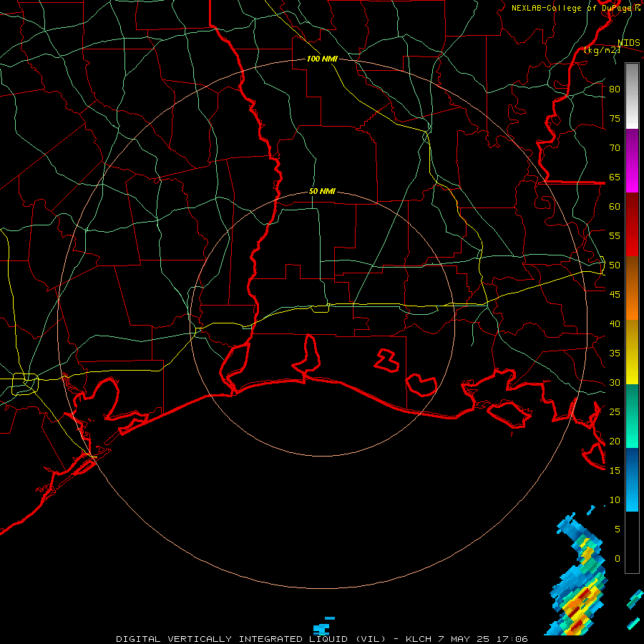Viewport: 644px width, 644px height.
Task: Select the legend value "45"
Action: 615,295
